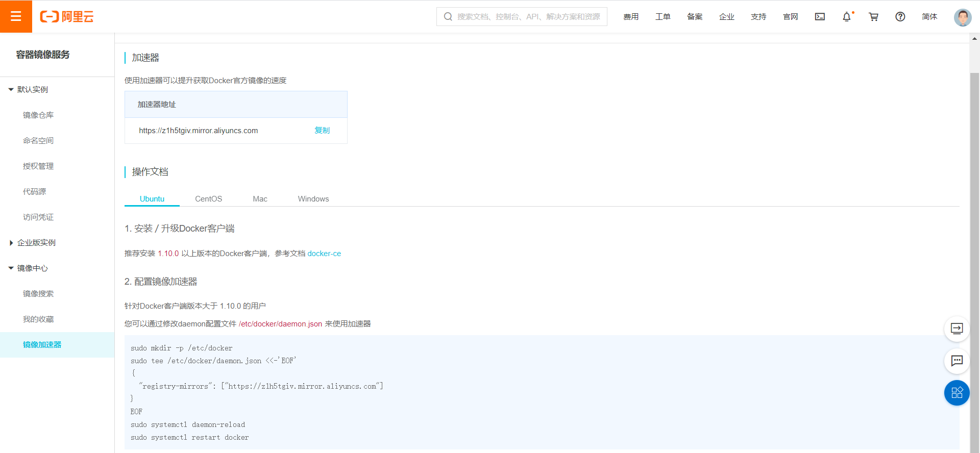Go to 命名空间 in sidebar
This screenshot has width=980, height=453.
38,141
